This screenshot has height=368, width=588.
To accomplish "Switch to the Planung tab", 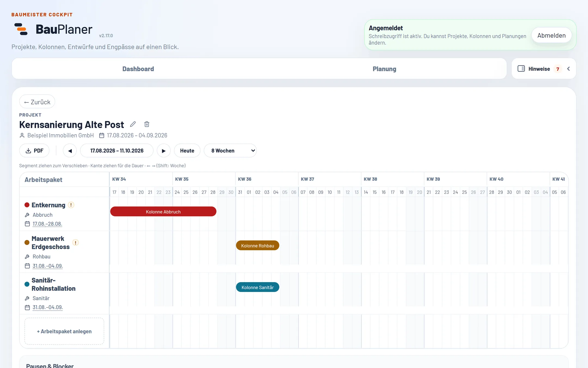I will pyautogui.click(x=384, y=69).
